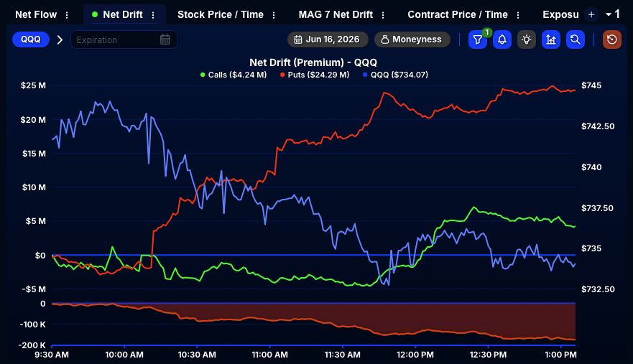Screen dimensions: 633x364
Task: Open the Jun 16, 2026 date picker
Action: (328, 39)
